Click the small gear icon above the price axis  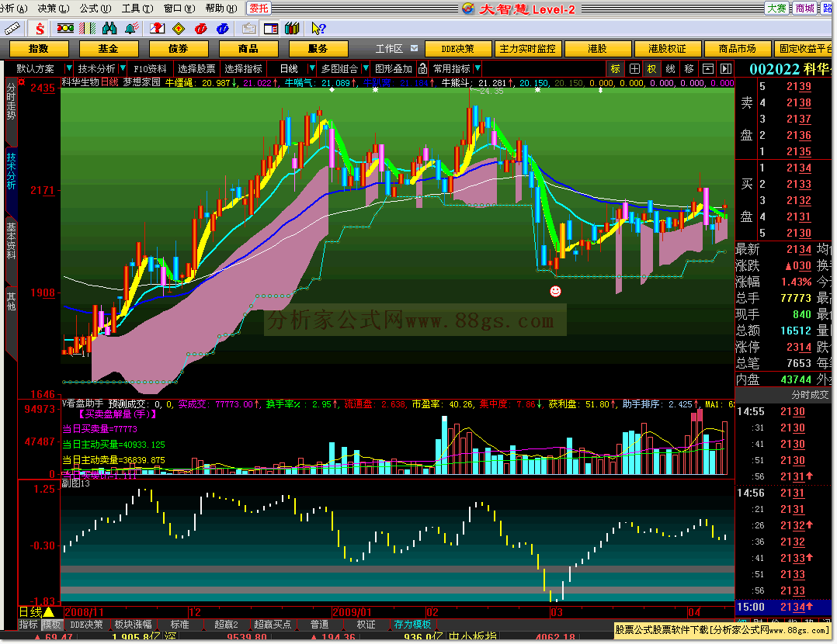coord(22,81)
